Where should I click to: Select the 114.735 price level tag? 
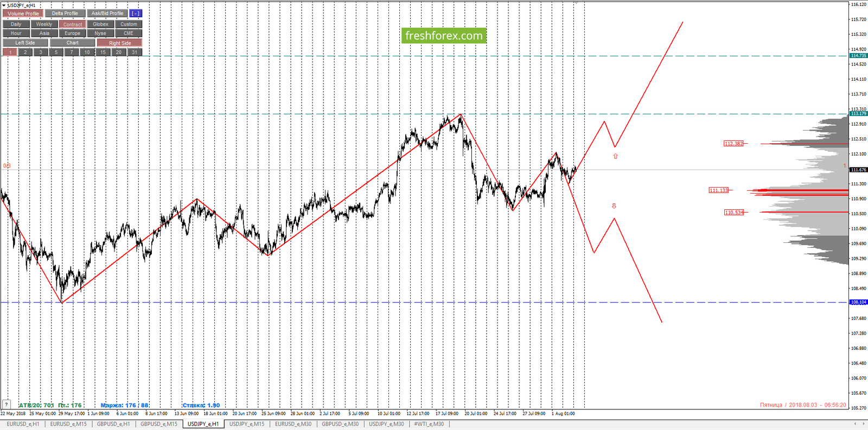(x=859, y=56)
